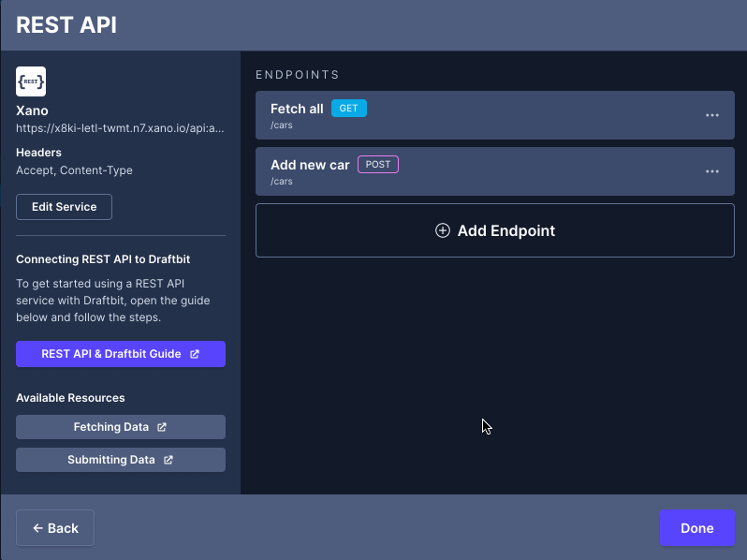Viewport: 747px width, 560px height.
Task: Select the Add new car endpoint row
Action: (x=495, y=171)
